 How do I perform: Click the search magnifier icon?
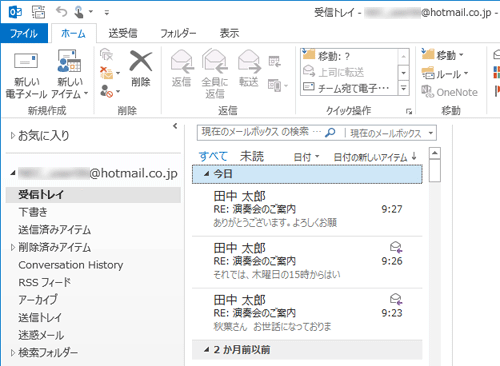(x=330, y=132)
